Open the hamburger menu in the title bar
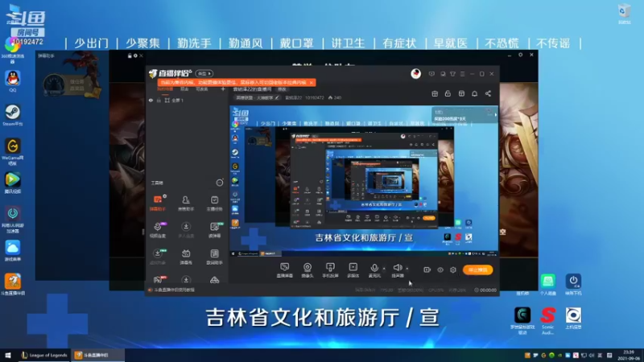 pyautogui.click(x=462, y=74)
